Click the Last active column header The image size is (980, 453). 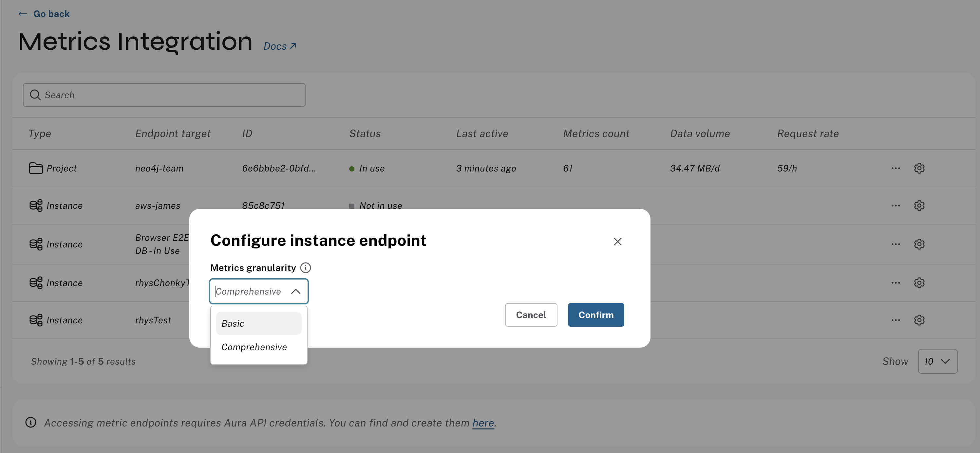point(482,134)
